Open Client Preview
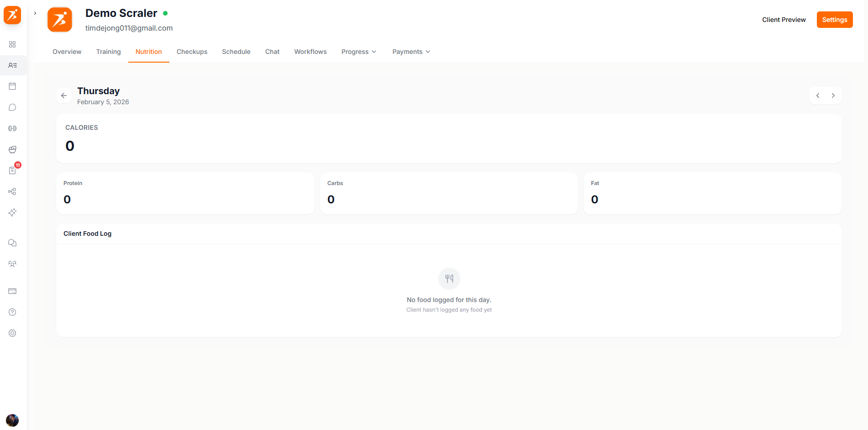 784,20
